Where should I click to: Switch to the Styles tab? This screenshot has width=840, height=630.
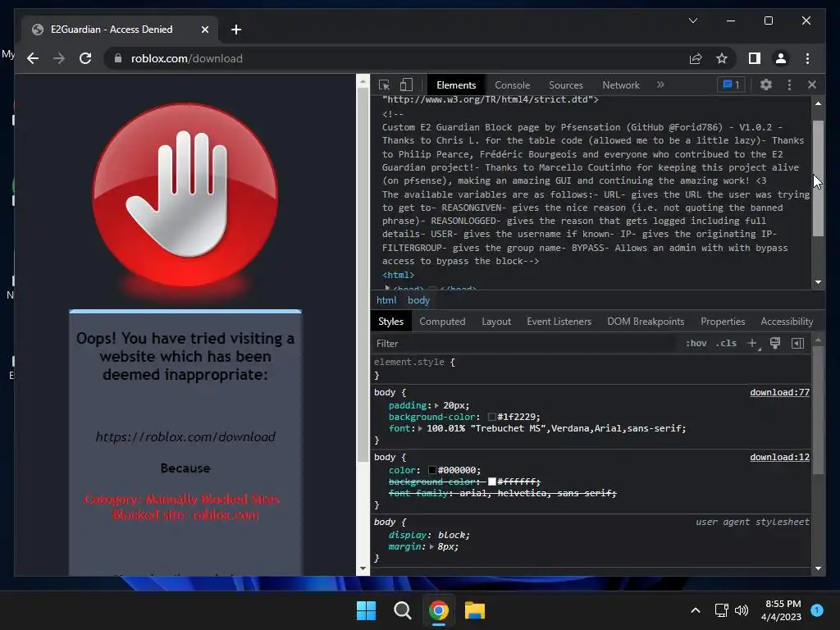390,322
